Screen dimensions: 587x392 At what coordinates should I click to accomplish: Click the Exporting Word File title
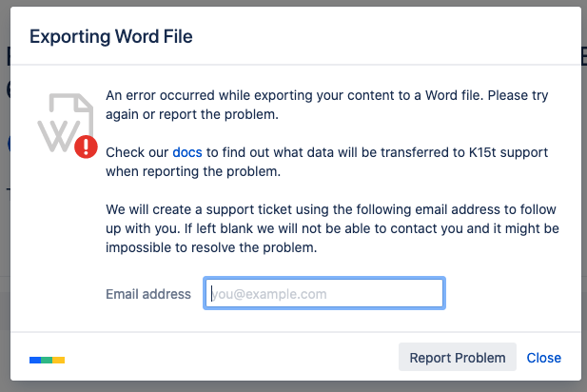(x=111, y=37)
